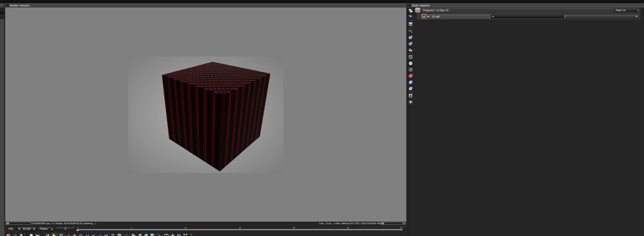This screenshot has height=236, width=644.
Task: Click the film region frame icon
Action: [x=411, y=57]
